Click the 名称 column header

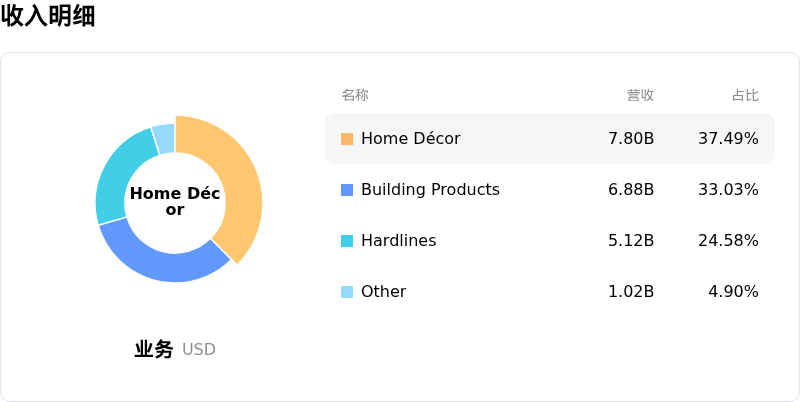(355, 95)
